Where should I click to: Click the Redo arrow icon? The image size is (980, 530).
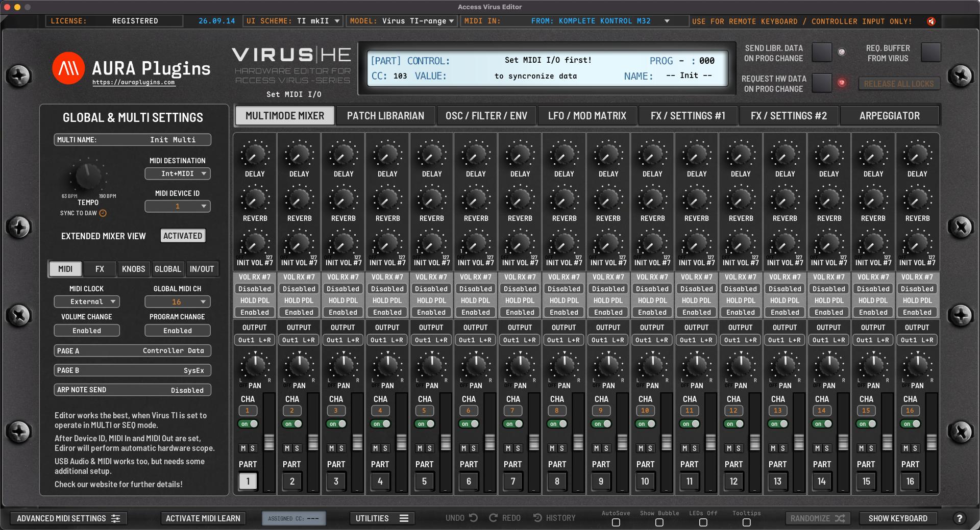click(493, 518)
